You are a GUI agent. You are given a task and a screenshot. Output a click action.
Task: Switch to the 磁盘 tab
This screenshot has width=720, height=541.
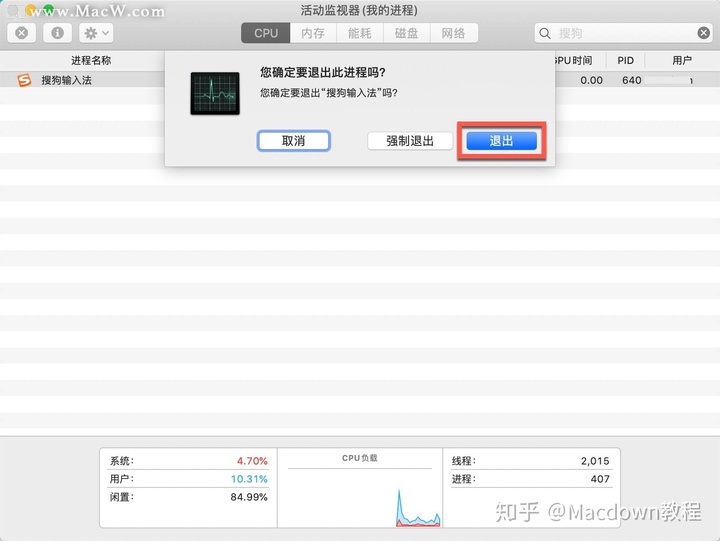(406, 33)
